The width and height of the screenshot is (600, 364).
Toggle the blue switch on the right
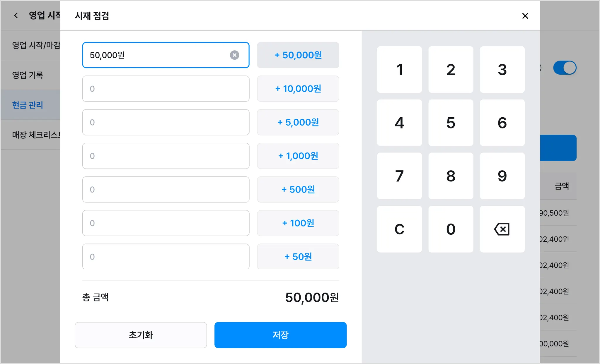pos(565,68)
